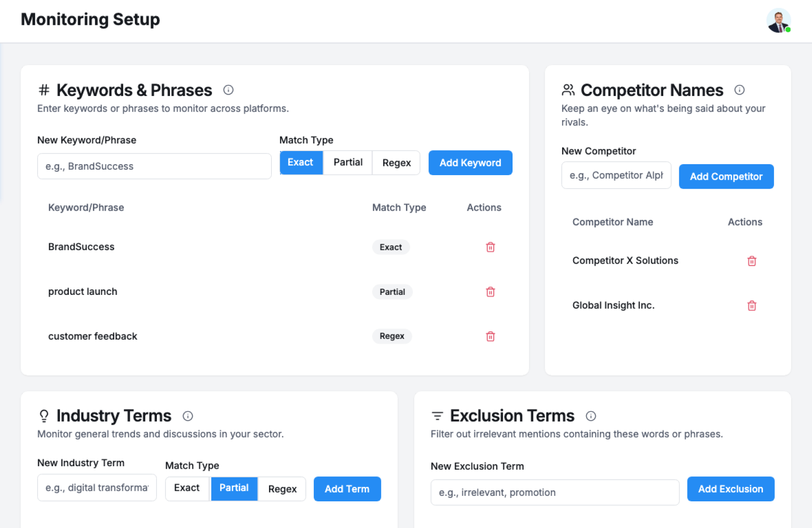Switch keyword match type to Regex
Image resolution: width=812 pixels, height=528 pixels.
396,162
